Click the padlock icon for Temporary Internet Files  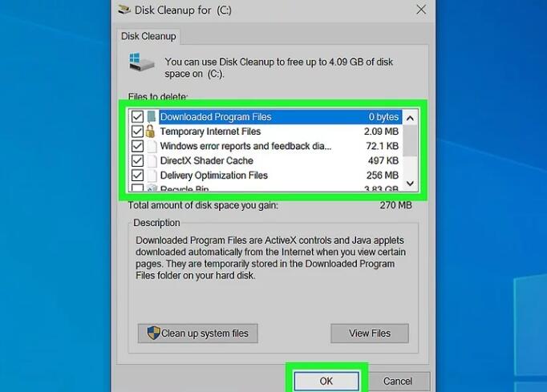[150, 131]
